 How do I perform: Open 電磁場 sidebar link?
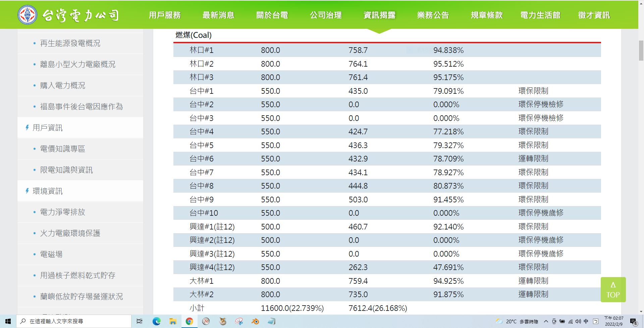click(x=51, y=254)
